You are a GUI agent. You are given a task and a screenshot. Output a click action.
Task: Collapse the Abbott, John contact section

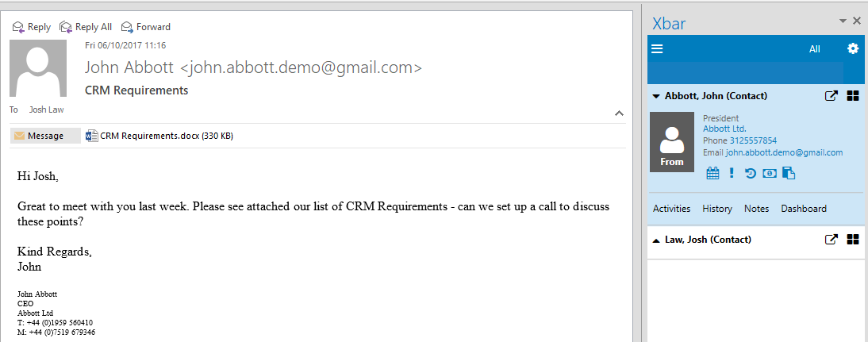pos(656,96)
